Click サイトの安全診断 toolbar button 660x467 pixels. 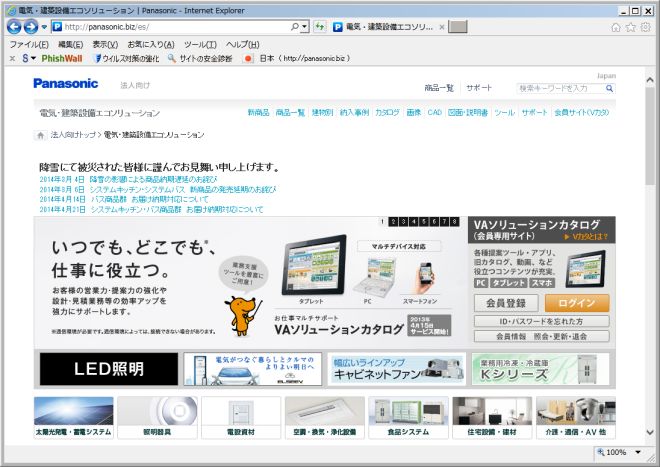click(200, 59)
